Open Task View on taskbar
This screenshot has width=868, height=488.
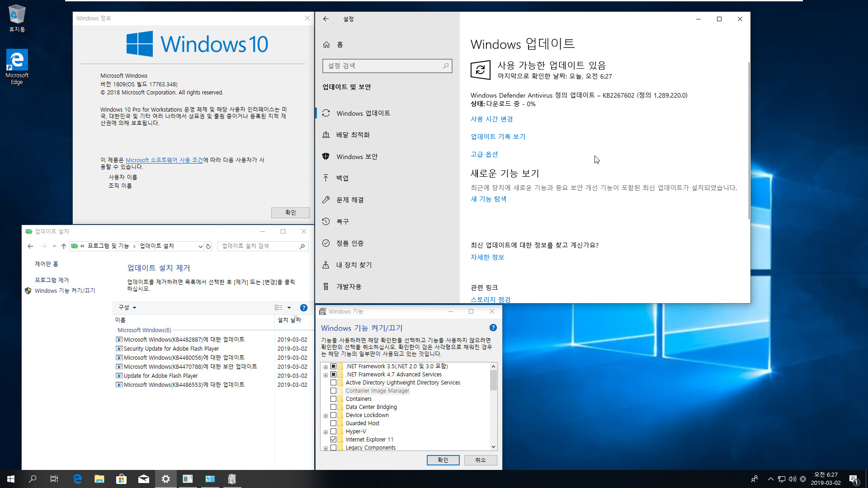click(54, 479)
